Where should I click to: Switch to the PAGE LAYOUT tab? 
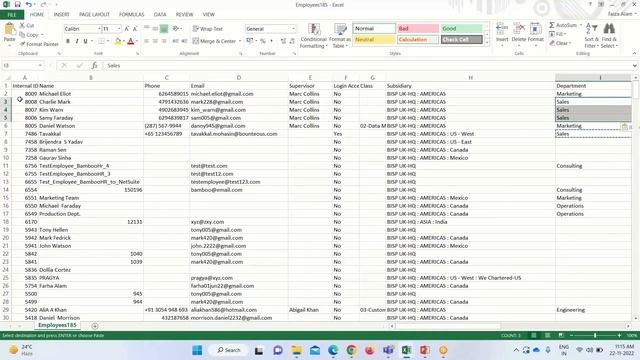(94, 14)
